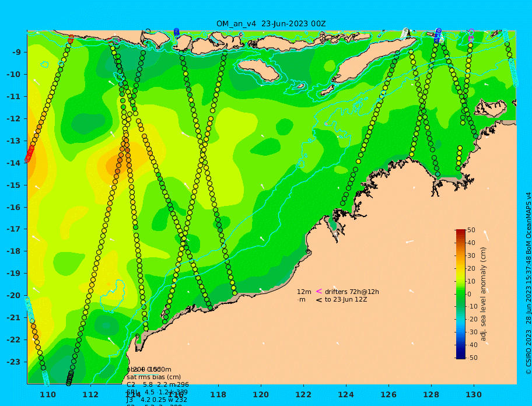Click the colorbar tick label -40
This screenshot has height=406, width=532.
coord(473,345)
